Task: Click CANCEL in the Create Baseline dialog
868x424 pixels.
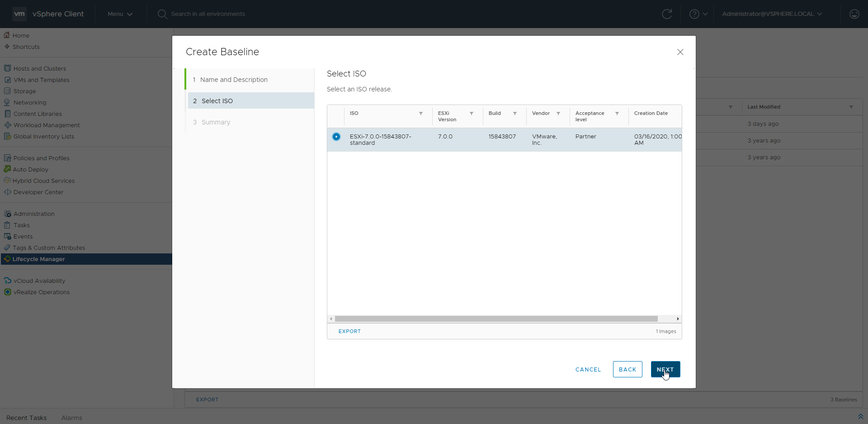Action: pos(588,370)
